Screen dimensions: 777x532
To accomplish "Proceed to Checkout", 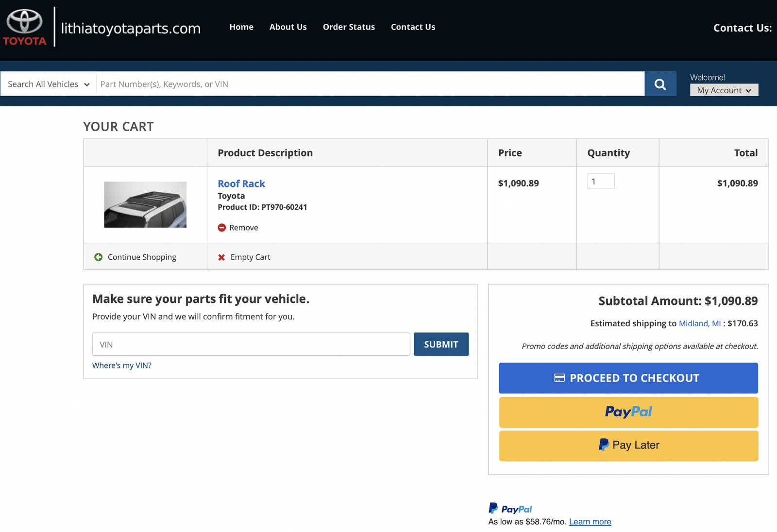I will 628,378.
